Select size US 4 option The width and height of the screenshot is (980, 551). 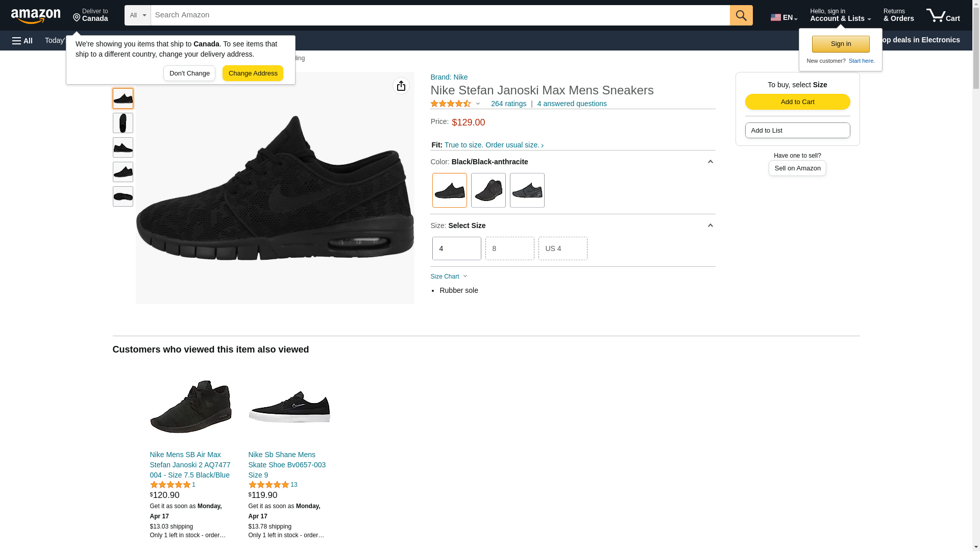(562, 248)
